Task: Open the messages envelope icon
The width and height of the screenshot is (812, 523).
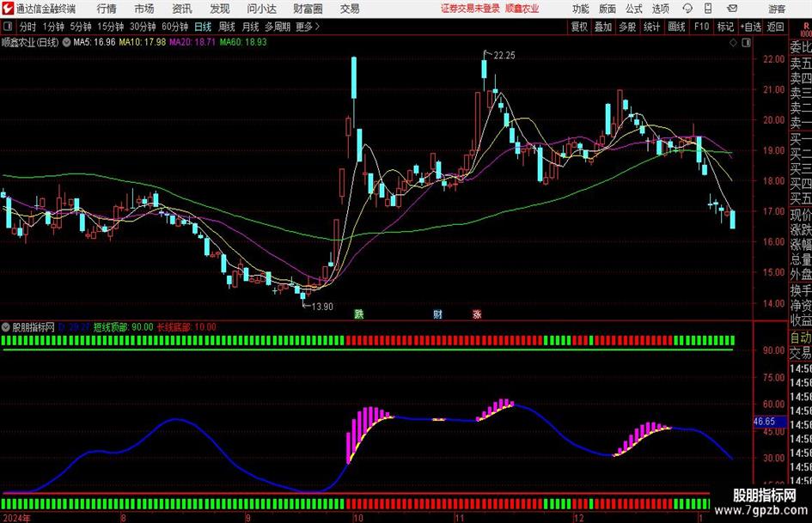Action: [x=732, y=9]
